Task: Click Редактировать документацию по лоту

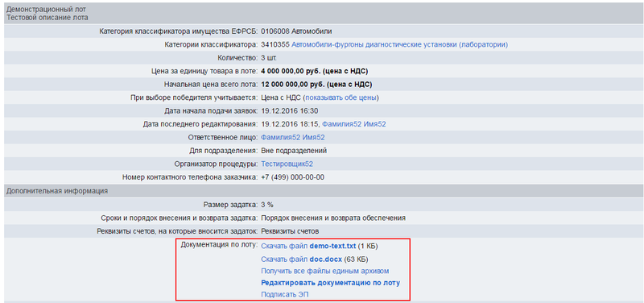Action: 331,283
